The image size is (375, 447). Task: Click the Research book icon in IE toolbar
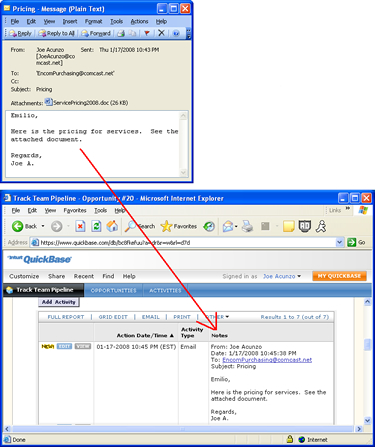305,226
